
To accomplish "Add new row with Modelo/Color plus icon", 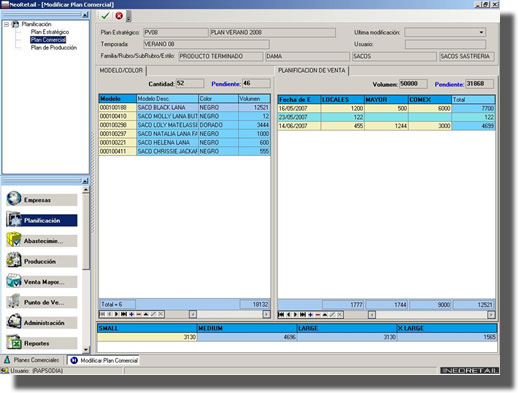I will tap(132, 314).
